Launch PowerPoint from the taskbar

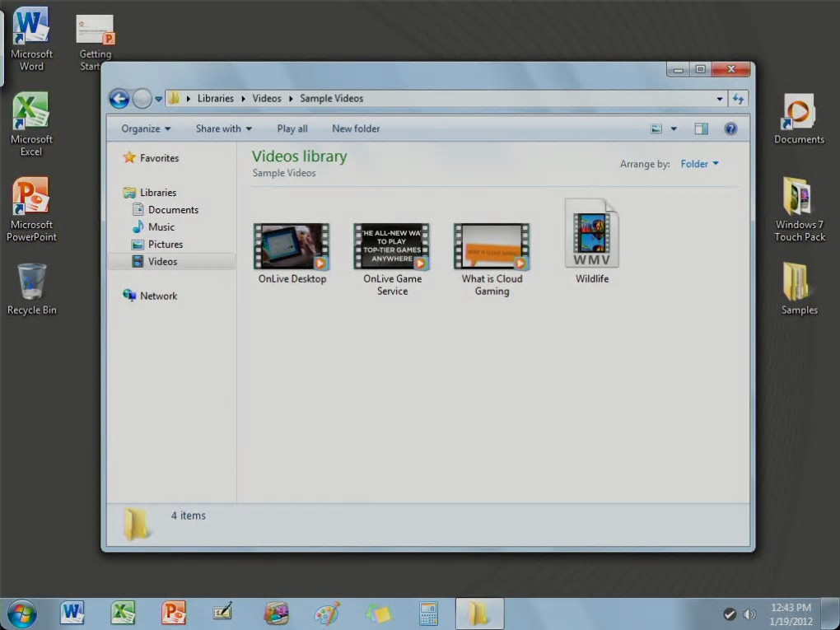(x=173, y=614)
